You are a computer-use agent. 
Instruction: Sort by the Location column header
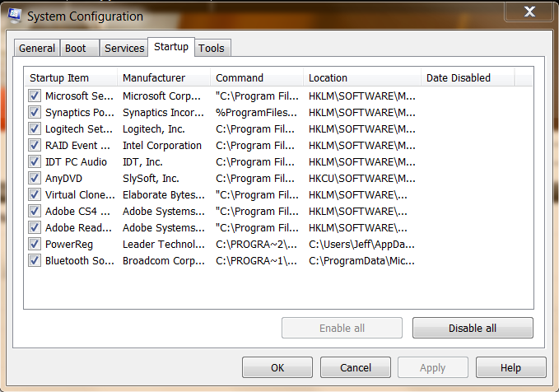click(362, 77)
